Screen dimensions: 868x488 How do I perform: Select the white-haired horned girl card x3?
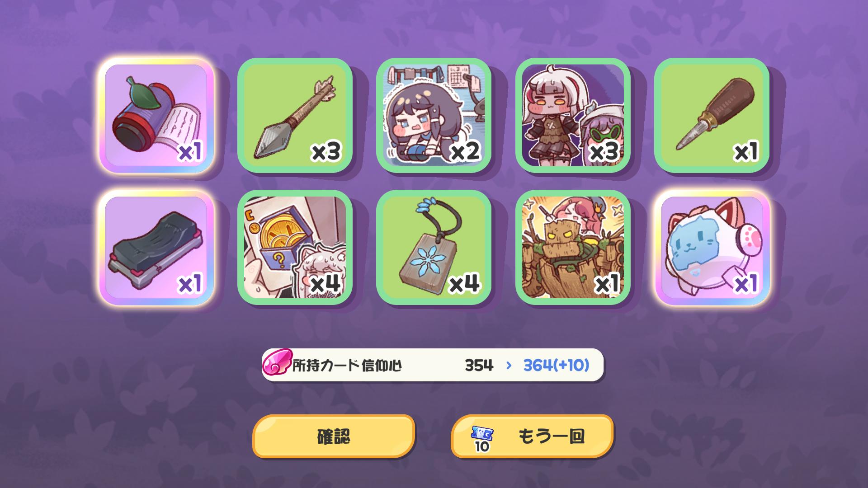(x=573, y=115)
